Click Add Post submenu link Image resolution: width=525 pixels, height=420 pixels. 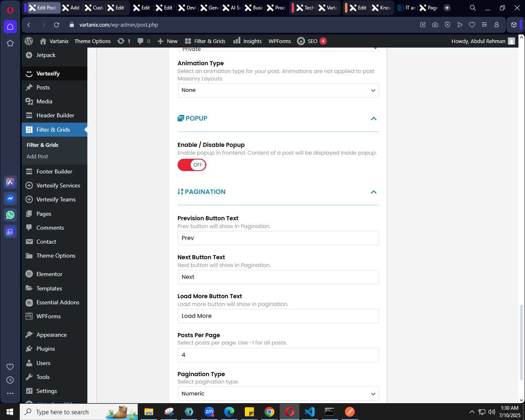37,156
